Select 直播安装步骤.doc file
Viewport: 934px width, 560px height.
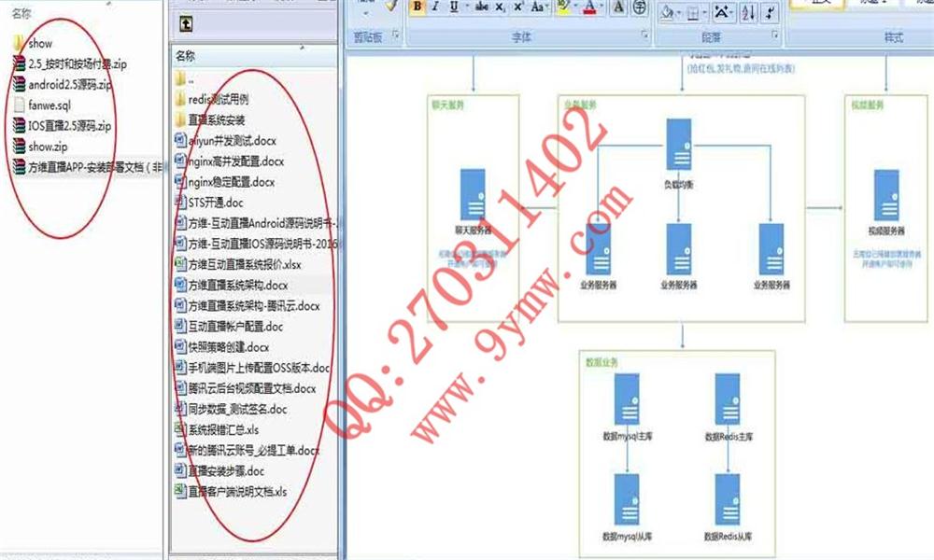point(219,470)
